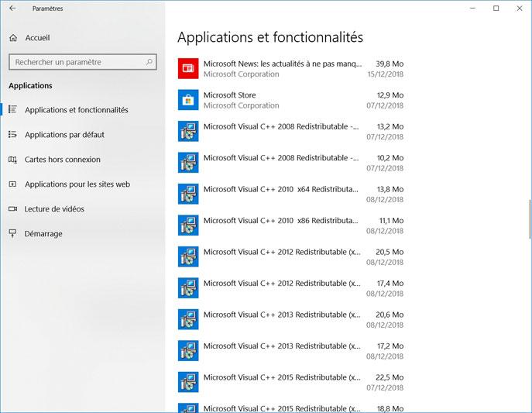Click the Démarrage sidebar icon

tap(12, 233)
